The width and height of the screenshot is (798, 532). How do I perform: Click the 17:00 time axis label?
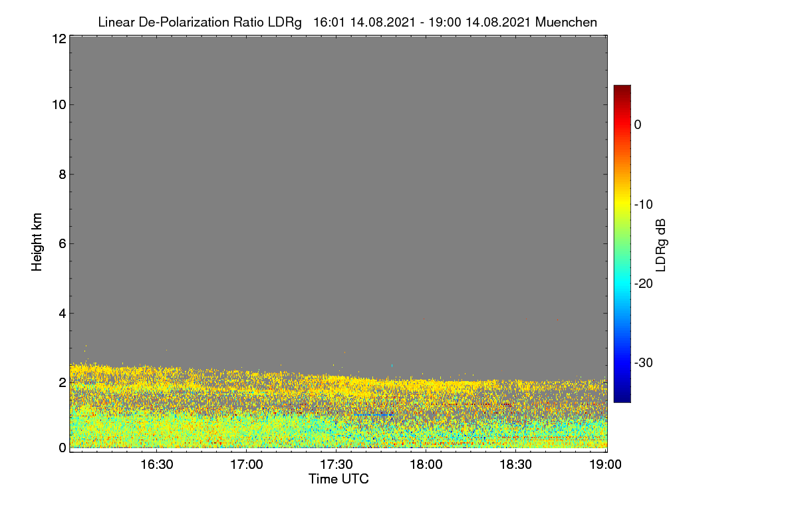click(x=247, y=465)
